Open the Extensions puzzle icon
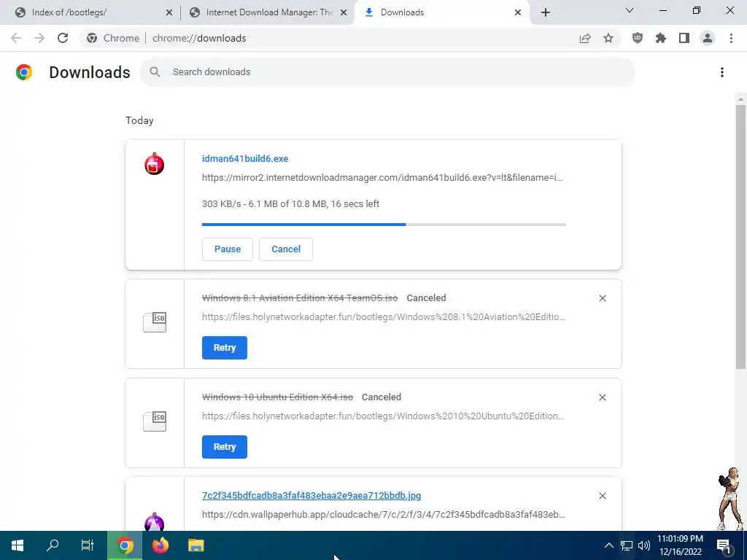This screenshot has width=747, height=560. (661, 38)
